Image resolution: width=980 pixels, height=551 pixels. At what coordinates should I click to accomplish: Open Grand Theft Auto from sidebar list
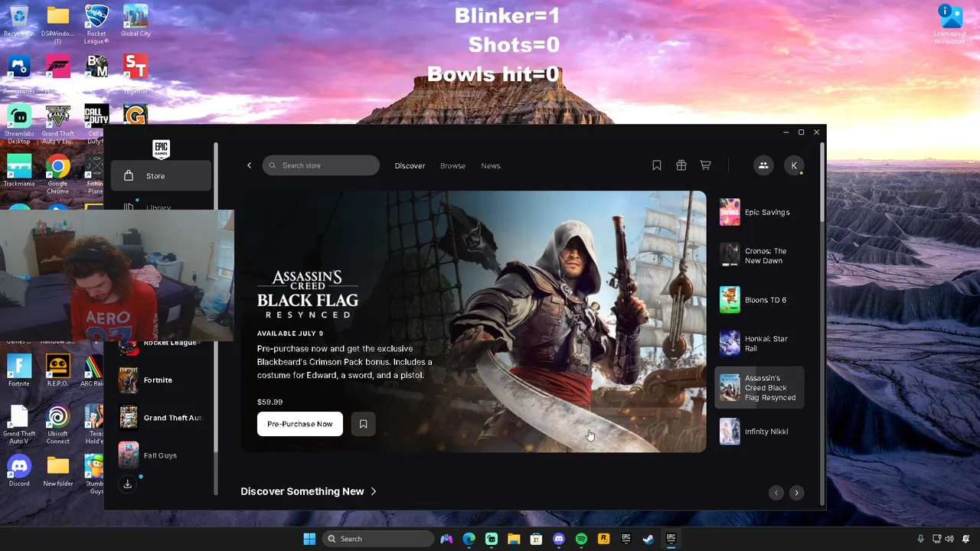click(x=161, y=418)
